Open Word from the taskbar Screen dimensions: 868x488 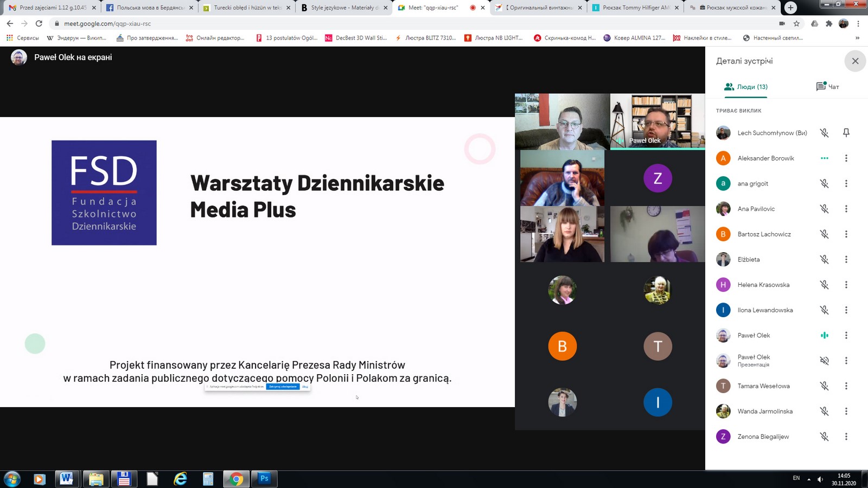(x=67, y=479)
